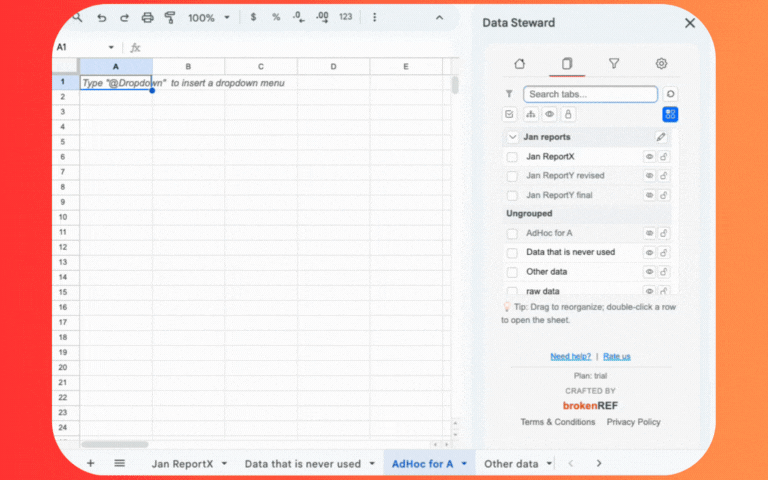The width and height of the screenshot is (768, 480).
Task: Click the group hierarchy icon
Action: pyautogui.click(x=530, y=114)
